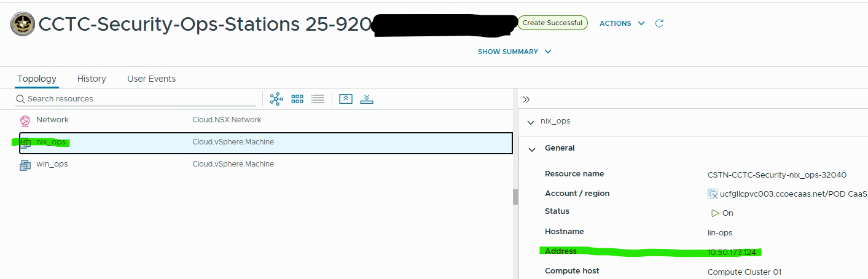Open the Topology tab
868x279 pixels.
coord(37,79)
